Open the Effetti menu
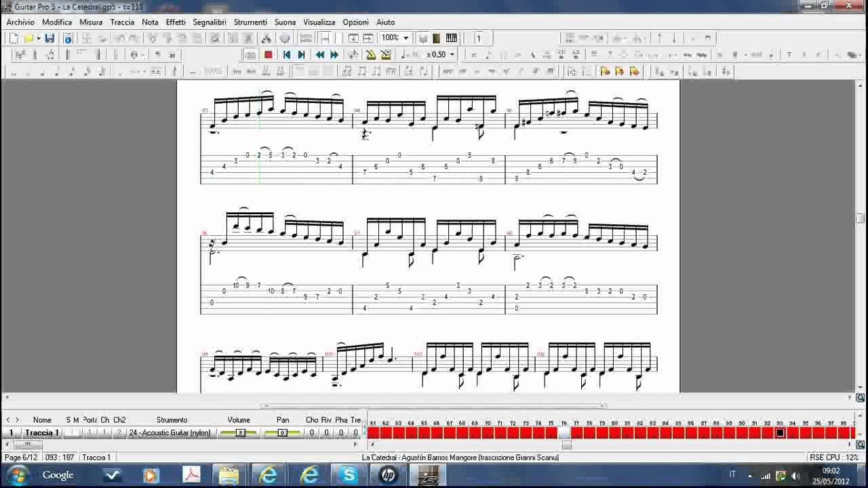The height and width of the screenshot is (488, 868). (176, 22)
